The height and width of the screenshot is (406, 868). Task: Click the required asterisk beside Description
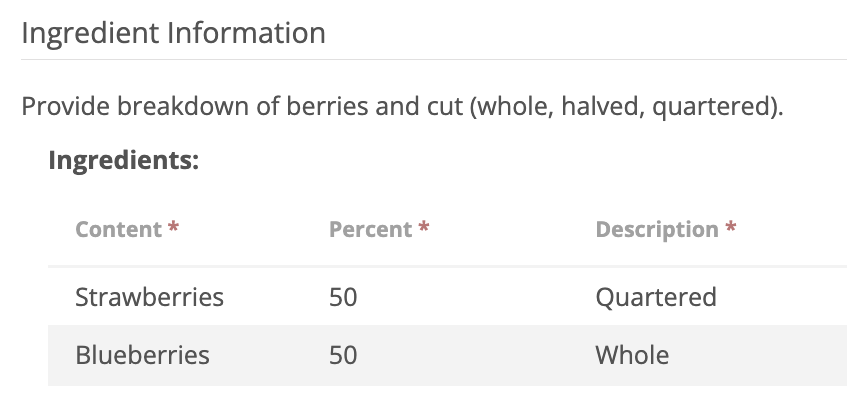click(x=731, y=228)
